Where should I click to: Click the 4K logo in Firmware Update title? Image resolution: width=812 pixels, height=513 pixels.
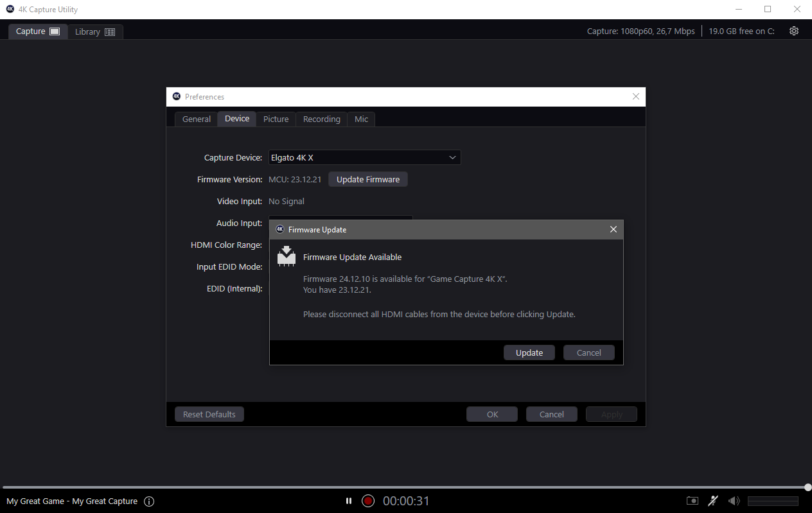(279, 229)
